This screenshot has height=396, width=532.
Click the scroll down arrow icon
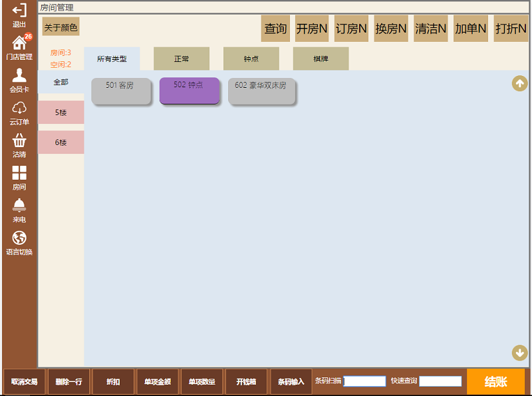519,353
